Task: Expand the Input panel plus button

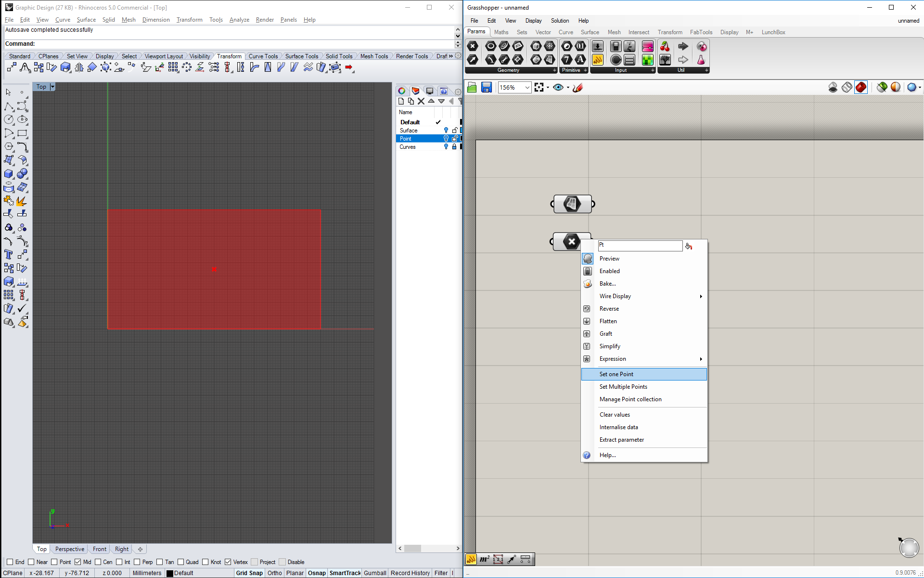Action: [x=653, y=70]
